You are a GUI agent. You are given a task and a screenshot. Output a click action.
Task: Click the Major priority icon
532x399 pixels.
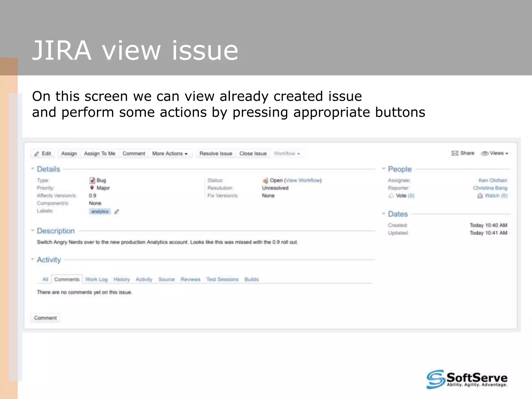[x=92, y=188]
